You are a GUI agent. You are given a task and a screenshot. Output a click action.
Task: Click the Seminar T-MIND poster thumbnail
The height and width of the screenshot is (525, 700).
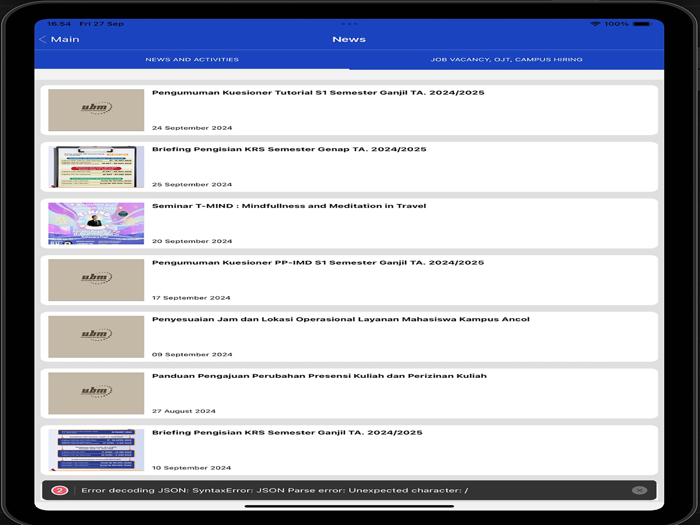tap(96, 223)
